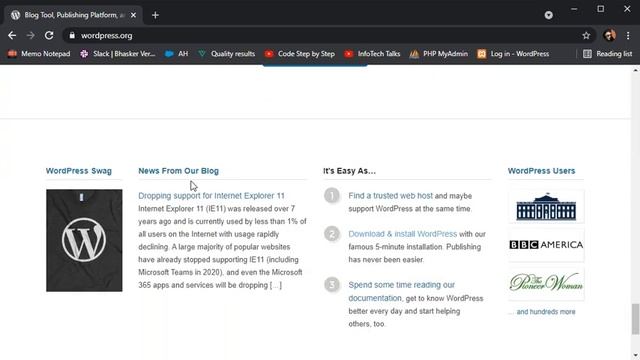View the site lock security info

72,36
